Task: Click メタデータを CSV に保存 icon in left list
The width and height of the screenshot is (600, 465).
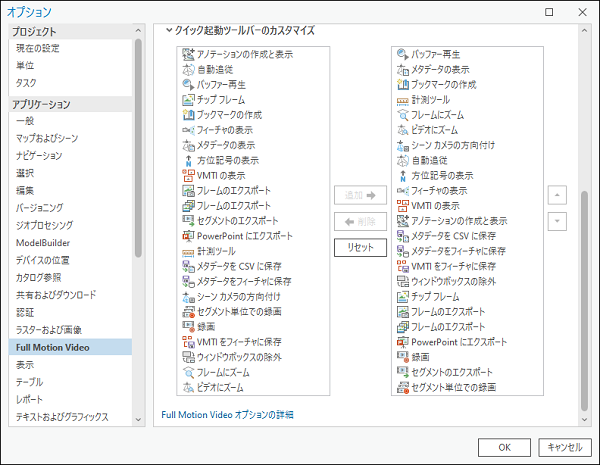Action: [188, 266]
